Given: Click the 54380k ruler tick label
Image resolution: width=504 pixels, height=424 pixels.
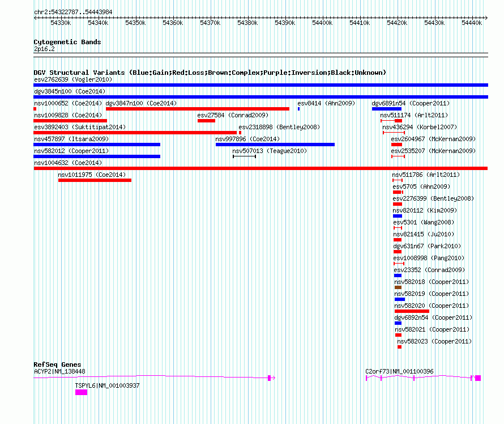Looking at the screenshot, I should click(x=247, y=23).
